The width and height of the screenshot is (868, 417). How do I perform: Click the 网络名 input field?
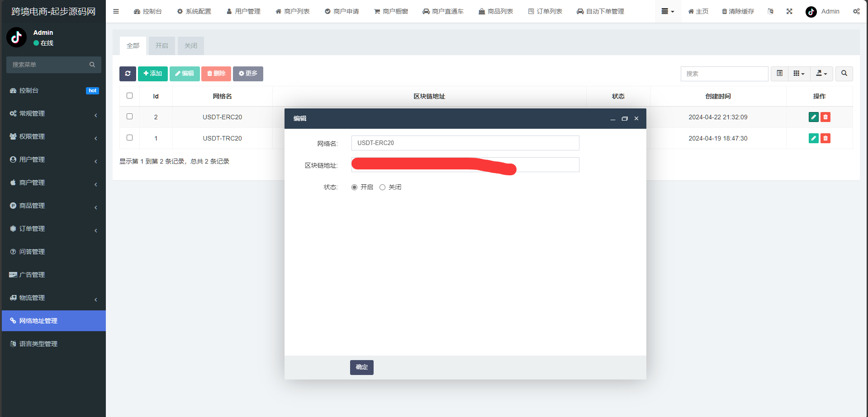point(465,143)
